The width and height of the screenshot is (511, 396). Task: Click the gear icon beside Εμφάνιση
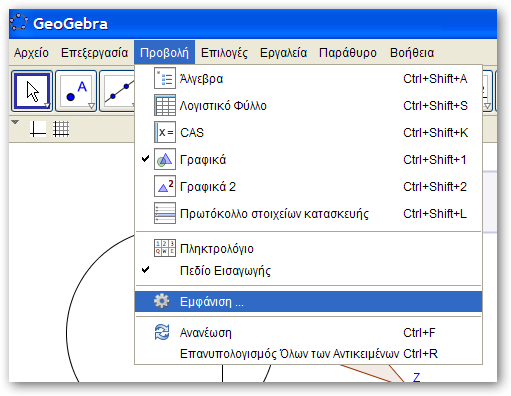tap(162, 301)
